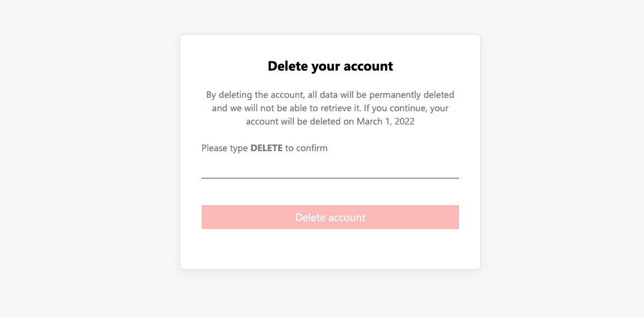This screenshot has height=317, width=644.
Task: Click the underline of the confirmation input
Action: [330, 178]
